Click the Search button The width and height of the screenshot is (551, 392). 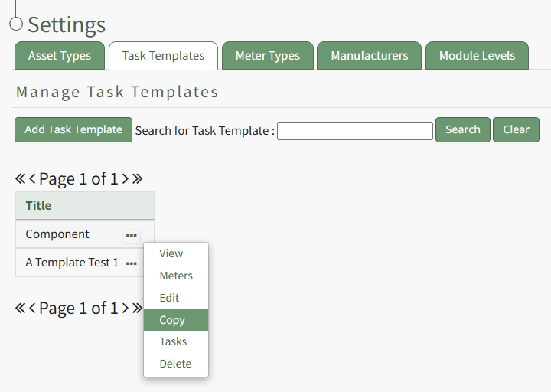tap(462, 130)
